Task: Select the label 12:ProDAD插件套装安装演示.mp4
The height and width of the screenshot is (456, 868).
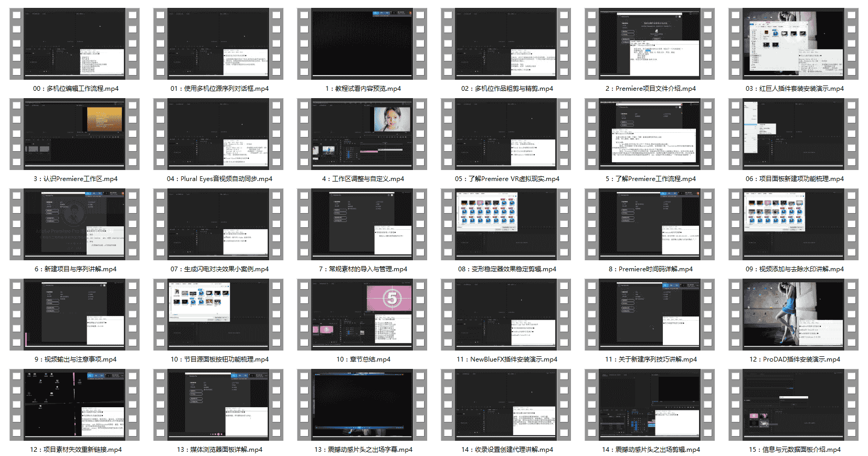Action: point(795,359)
